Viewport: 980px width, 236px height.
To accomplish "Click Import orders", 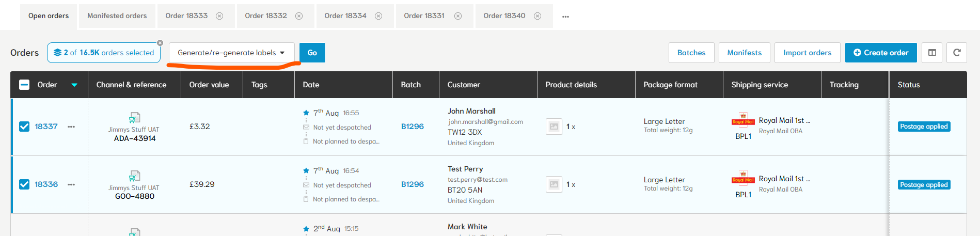I will point(808,53).
